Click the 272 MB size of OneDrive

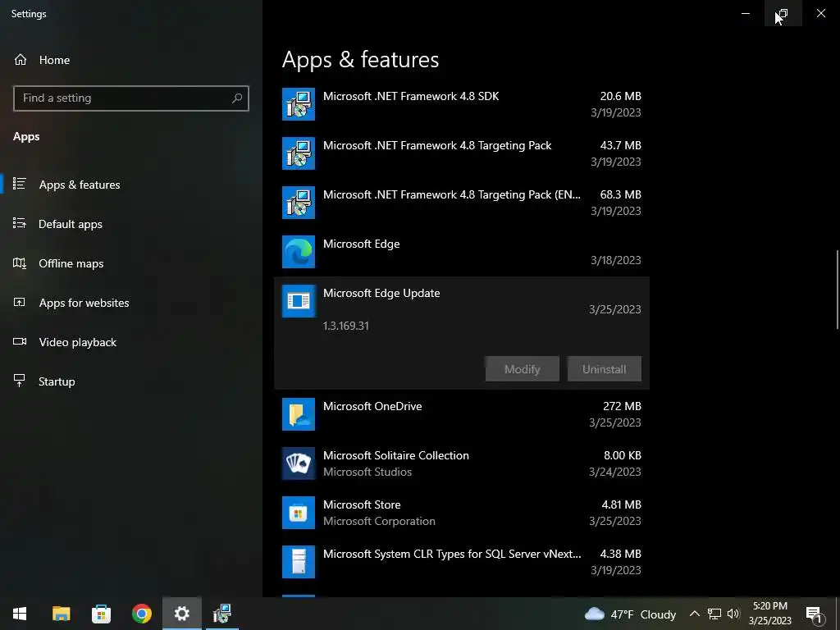coord(622,406)
